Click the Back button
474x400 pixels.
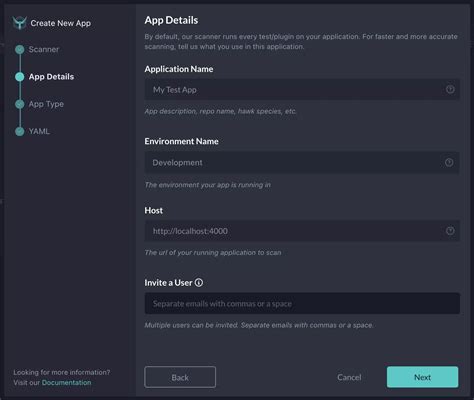coord(180,377)
